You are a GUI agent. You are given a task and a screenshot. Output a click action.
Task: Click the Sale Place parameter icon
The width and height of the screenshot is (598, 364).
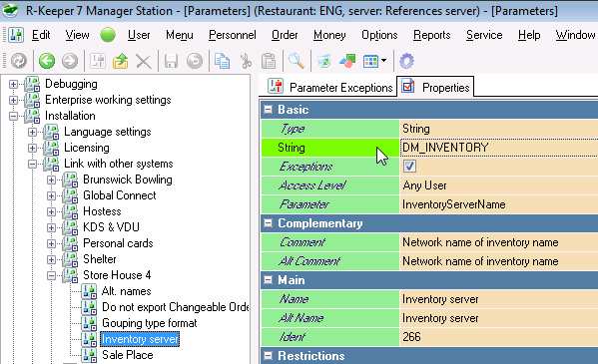[89, 355]
